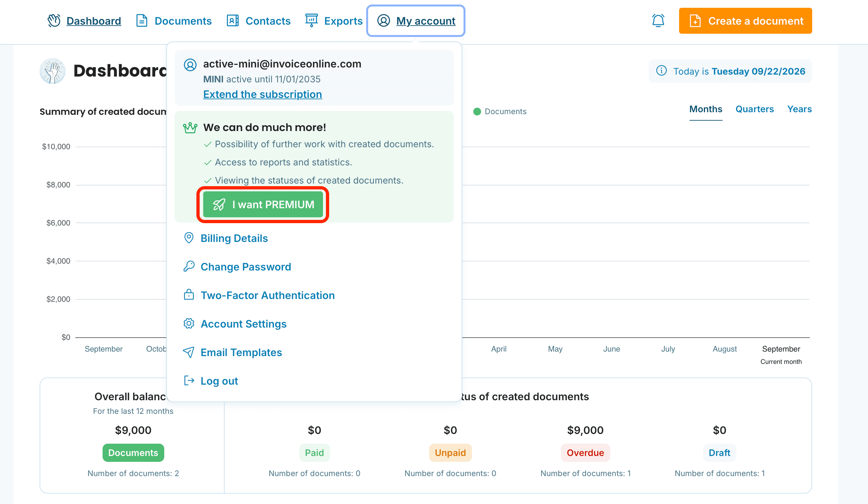Click the green Documents badge under overall balance
The width and height of the screenshot is (868, 504).
tap(133, 452)
